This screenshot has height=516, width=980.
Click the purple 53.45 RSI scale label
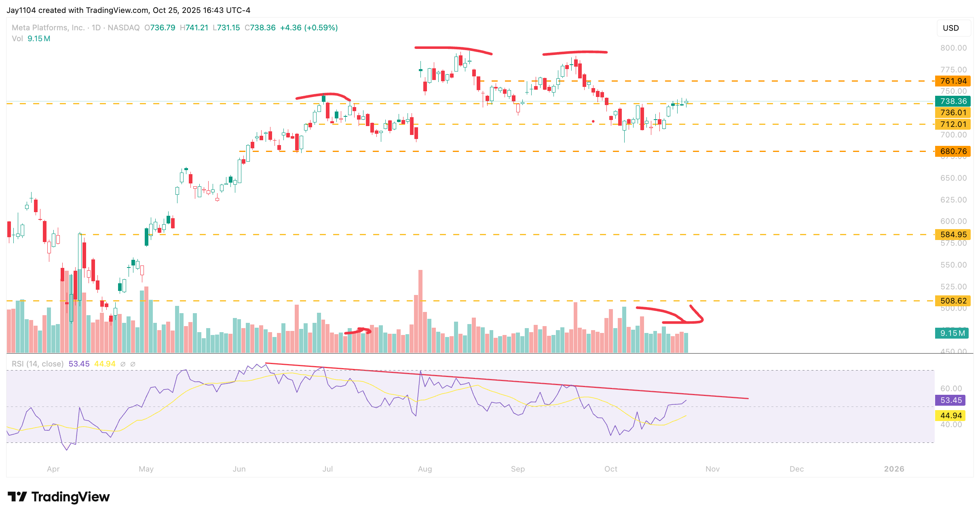pos(950,400)
